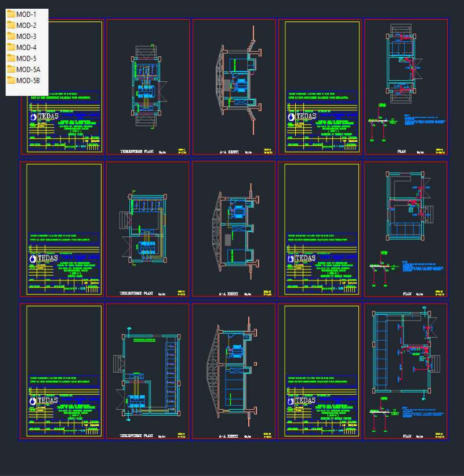Select the top-row YERLEŞTİRME PLANI sheet drawing
This screenshot has height=476, width=464.
pos(148,84)
